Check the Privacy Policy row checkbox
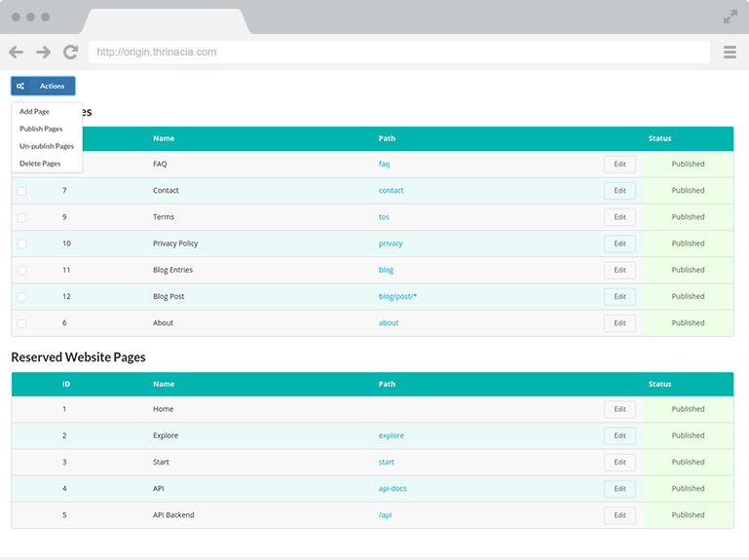Viewport: 749px width, 560px height. (x=22, y=243)
